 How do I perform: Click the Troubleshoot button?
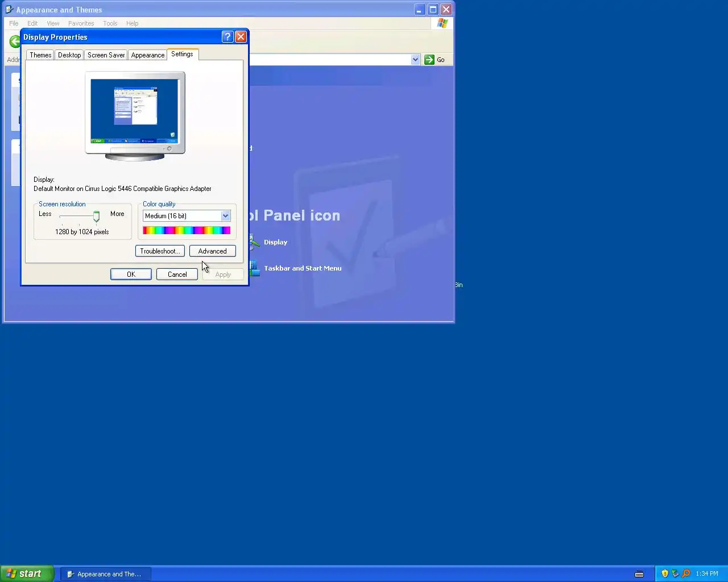[160, 251]
